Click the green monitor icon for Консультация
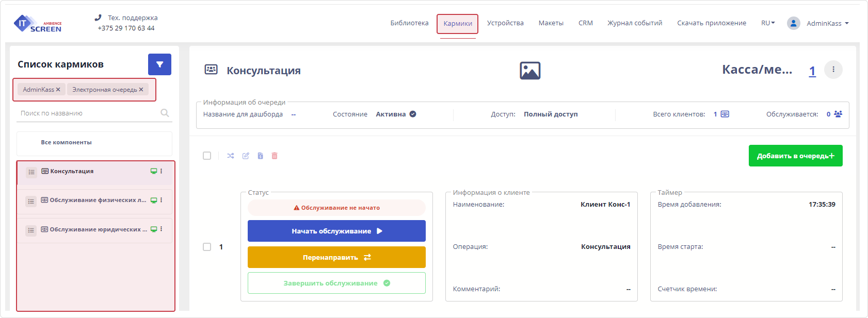 [x=153, y=171]
